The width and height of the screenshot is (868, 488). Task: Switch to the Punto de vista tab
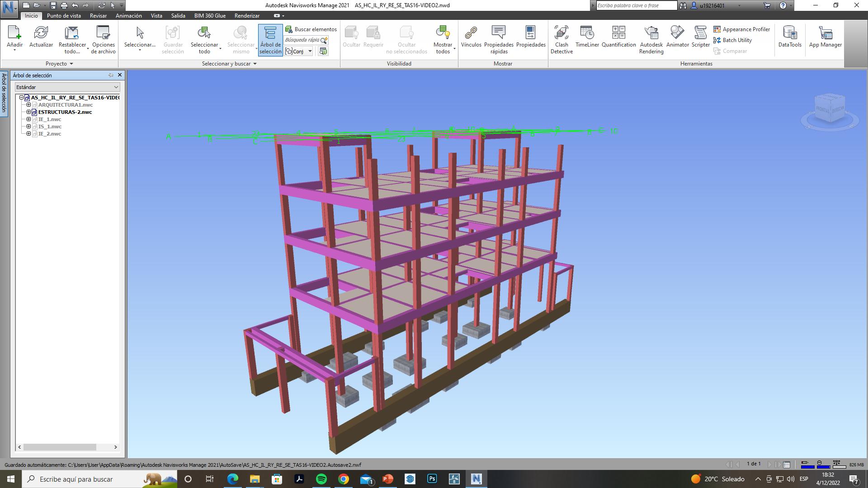coord(64,15)
